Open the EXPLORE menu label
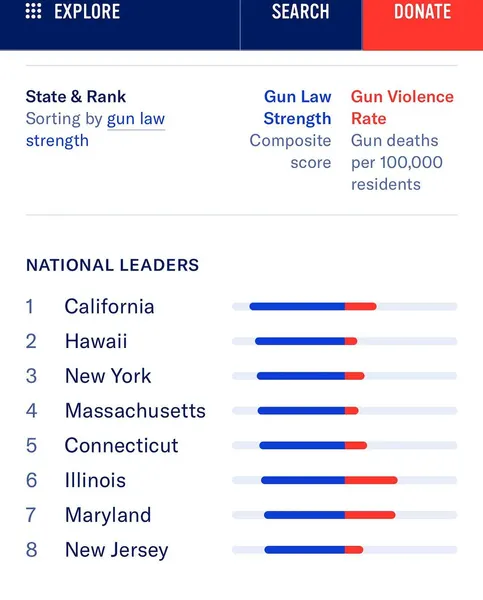Screen dimensions: 483x600 pyautogui.click(x=87, y=11)
